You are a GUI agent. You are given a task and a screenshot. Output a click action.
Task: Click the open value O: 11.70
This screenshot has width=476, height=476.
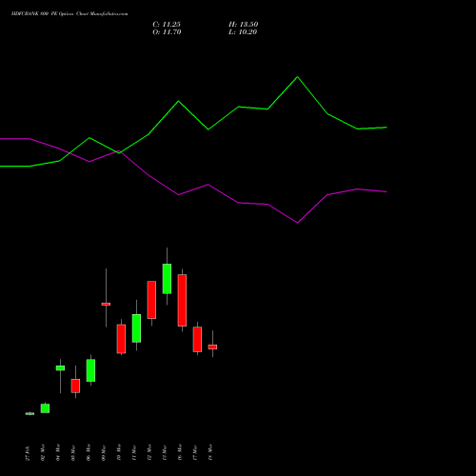click(167, 32)
